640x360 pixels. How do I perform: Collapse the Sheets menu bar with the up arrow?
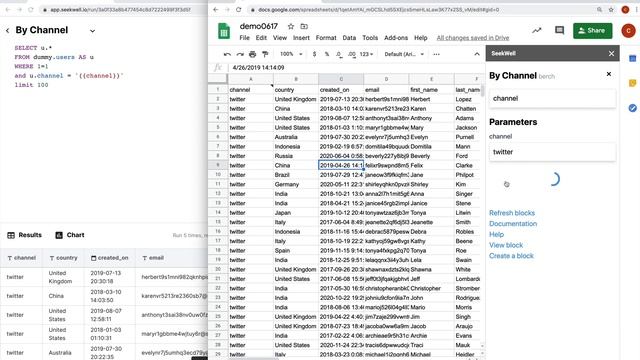[x=477, y=54]
